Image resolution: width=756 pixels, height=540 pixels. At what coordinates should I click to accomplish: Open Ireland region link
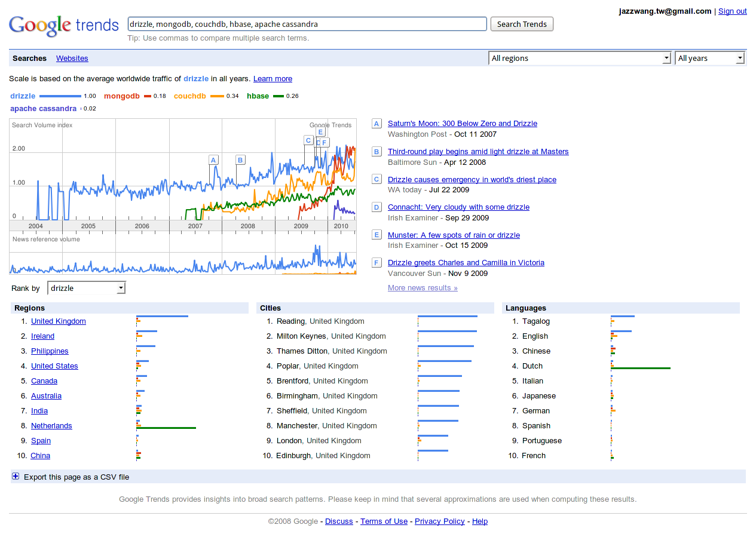(x=42, y=336)
